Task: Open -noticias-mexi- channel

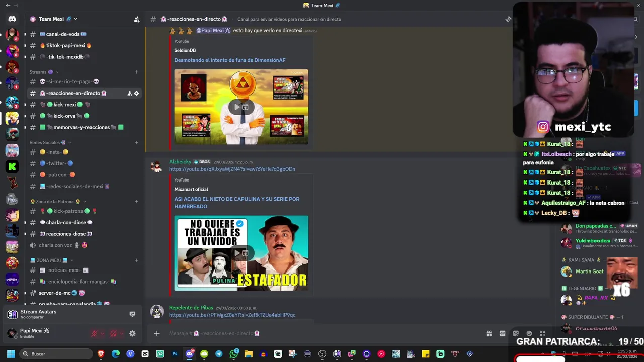Action: tap(84, 270)
